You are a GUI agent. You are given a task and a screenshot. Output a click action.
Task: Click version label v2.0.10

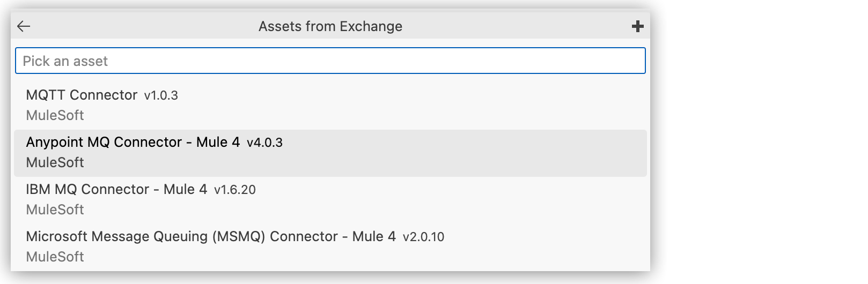click(423, 237)
